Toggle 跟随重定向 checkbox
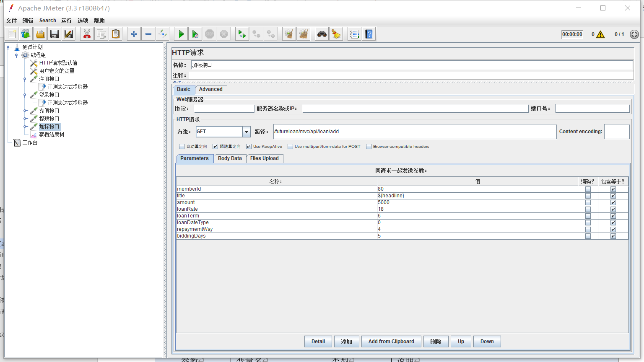The image size is (644, 362). pos(215,147)
